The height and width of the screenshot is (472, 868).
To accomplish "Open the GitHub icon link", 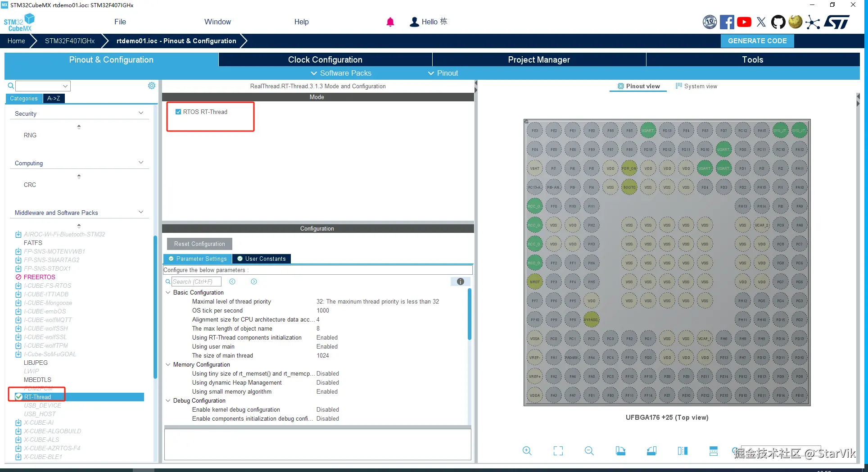I will click(x=778, y=22).
